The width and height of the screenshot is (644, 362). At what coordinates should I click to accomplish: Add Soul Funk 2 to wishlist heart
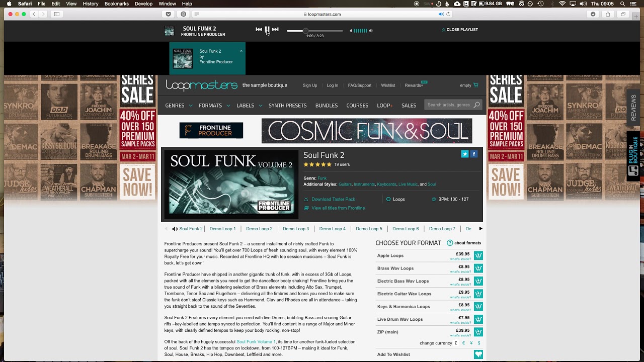coord(478,354)
